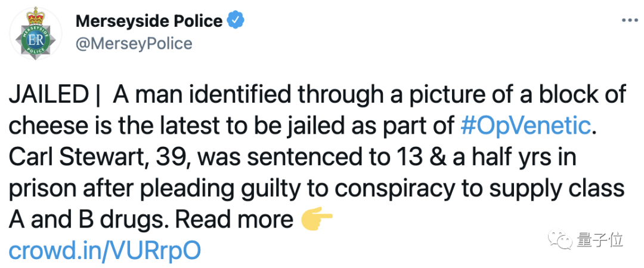Viewport: 644px width, 268px height.
Task: Click the @MerseyPolice handle
Action: [134, 44]
